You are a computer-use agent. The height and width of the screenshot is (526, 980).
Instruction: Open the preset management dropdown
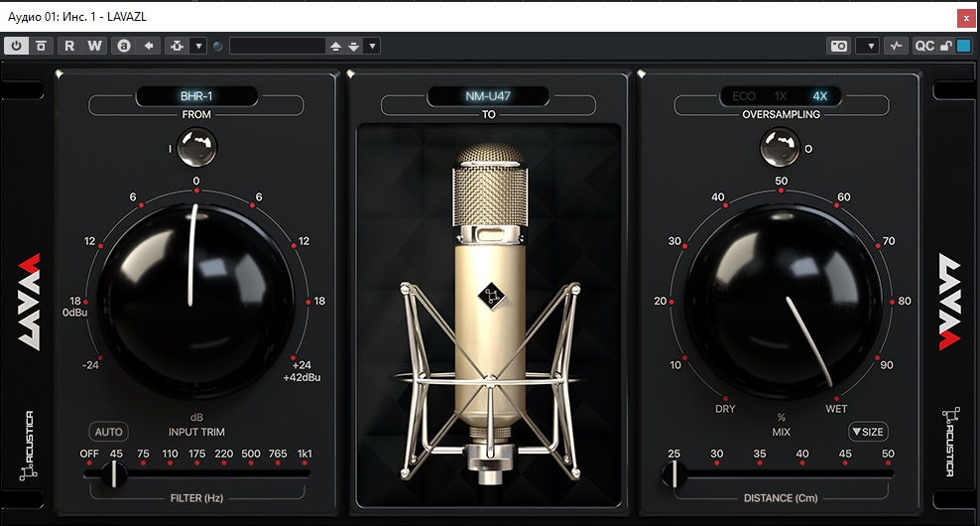pos(372,46)
